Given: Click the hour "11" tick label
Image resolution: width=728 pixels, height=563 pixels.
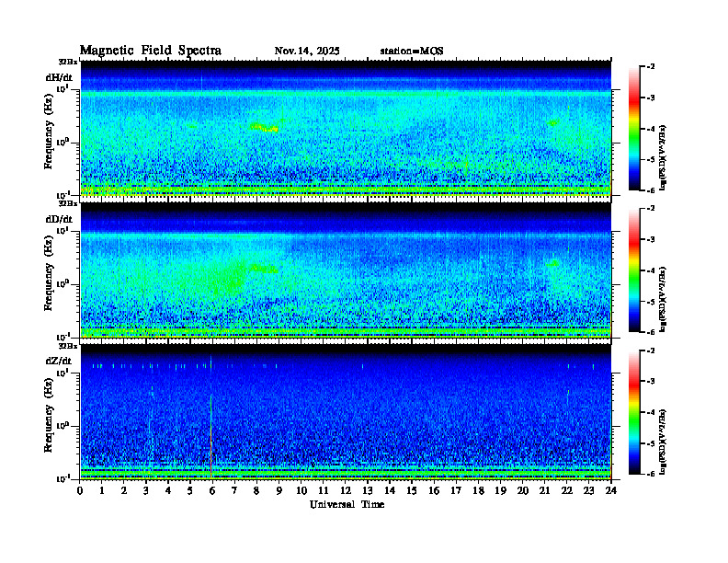Looking at the screenshot, I should (324, 490).
